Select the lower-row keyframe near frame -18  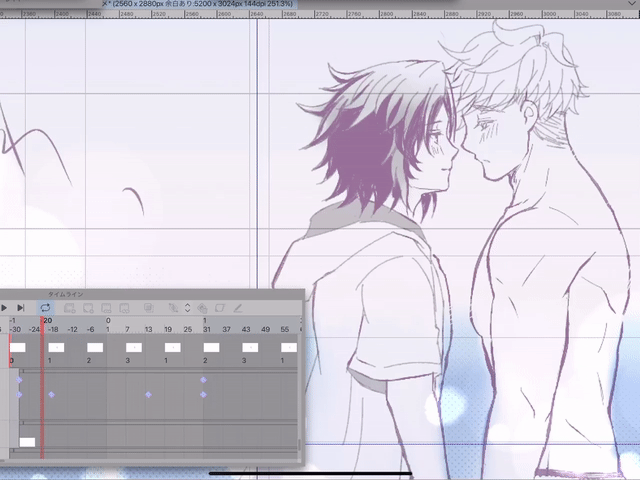[x=51, y=395]
